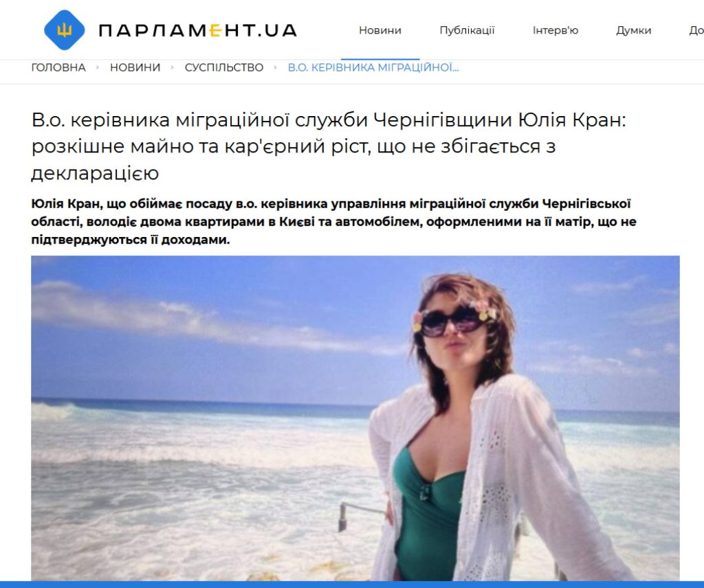This screenshot has height=588, width=704.
Task: Click the ГОЛОВНА breadcrumb link
Action: [x=58, y=67]
